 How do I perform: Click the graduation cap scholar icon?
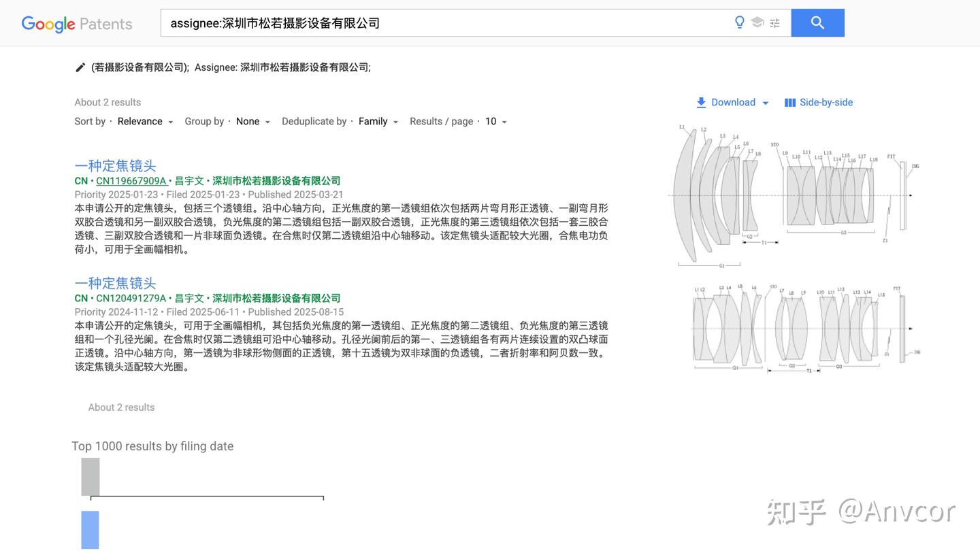tap(757, 22)
